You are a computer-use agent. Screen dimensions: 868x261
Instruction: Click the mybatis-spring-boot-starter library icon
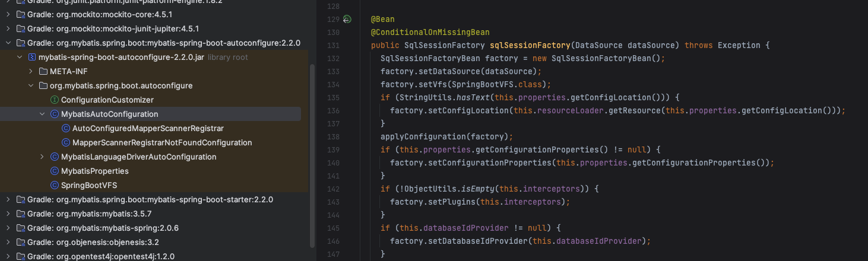21,199
